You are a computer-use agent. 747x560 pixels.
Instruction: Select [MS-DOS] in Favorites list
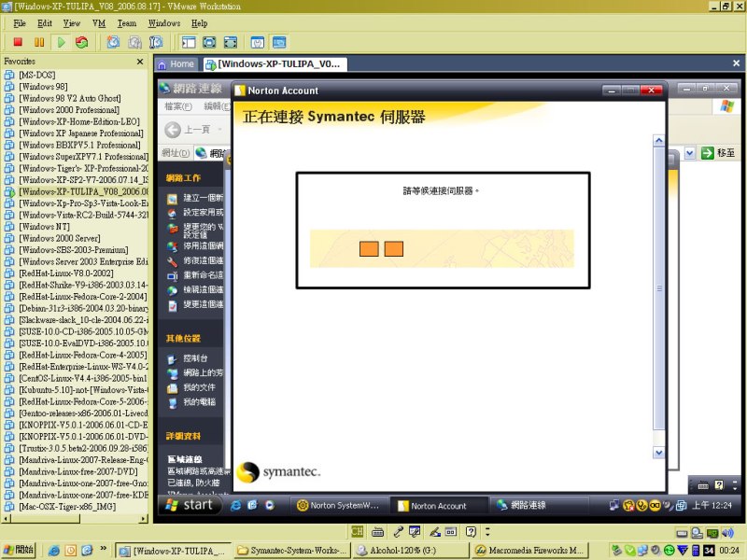36,75
